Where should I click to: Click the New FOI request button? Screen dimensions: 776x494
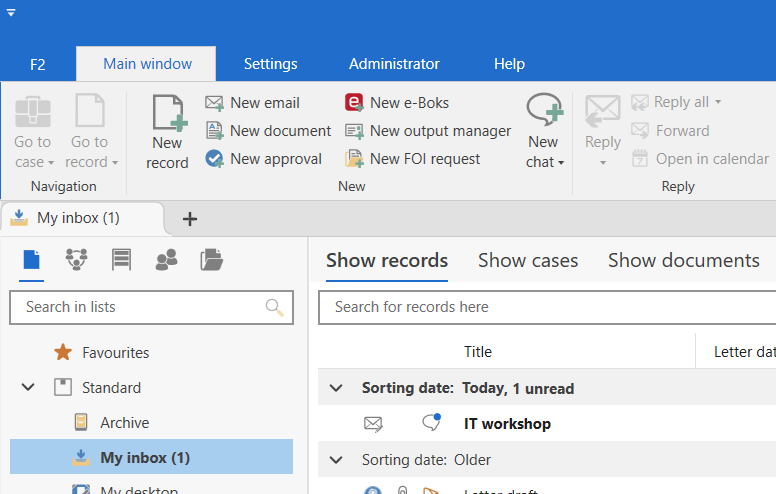tap(412, 159)
